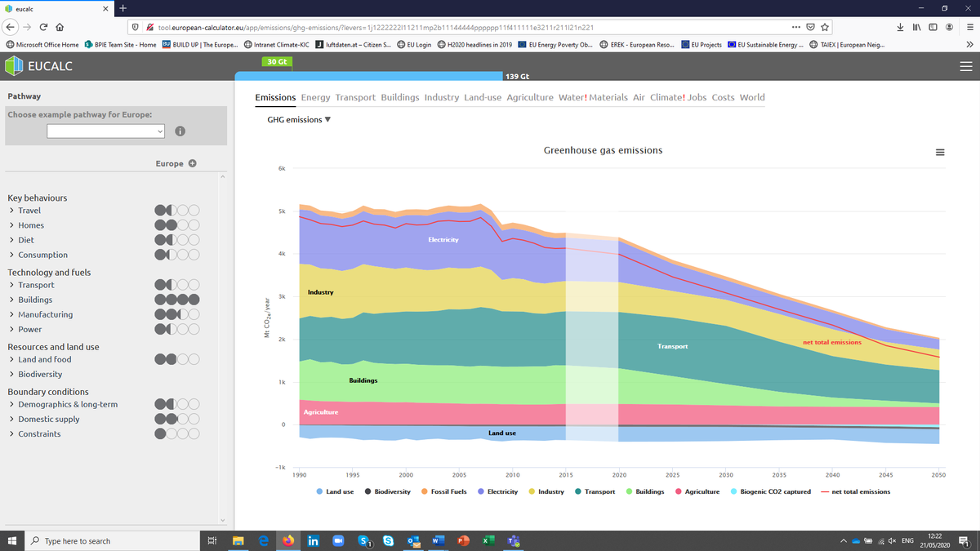Open a new browser tab
The height and width of the screenshot is (551, 980).
(122, 8)
